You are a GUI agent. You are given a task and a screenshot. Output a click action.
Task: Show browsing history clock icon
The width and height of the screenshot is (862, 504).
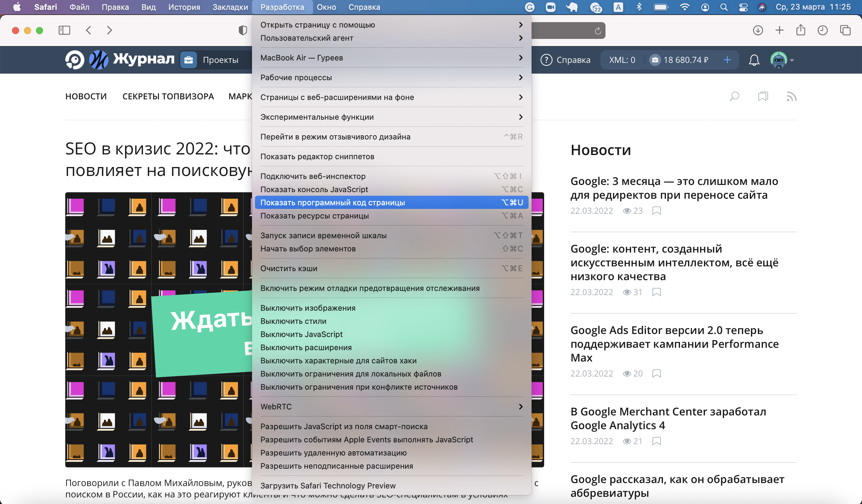[x=822, y=31]
